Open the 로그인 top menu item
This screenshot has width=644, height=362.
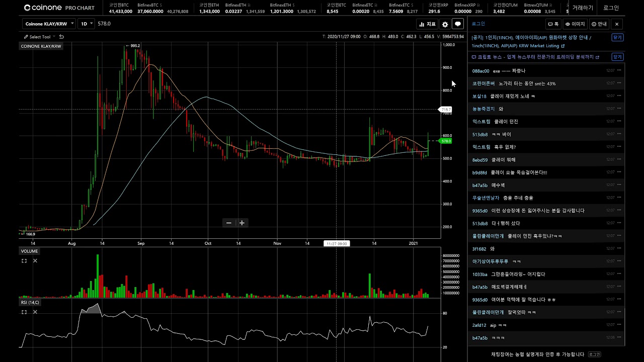tap(611, 8)
